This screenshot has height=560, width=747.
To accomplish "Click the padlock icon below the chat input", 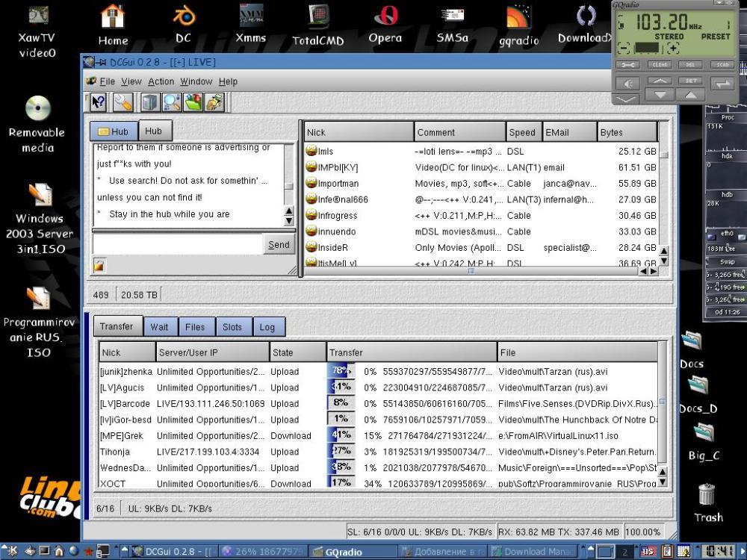I will (99, 265).
